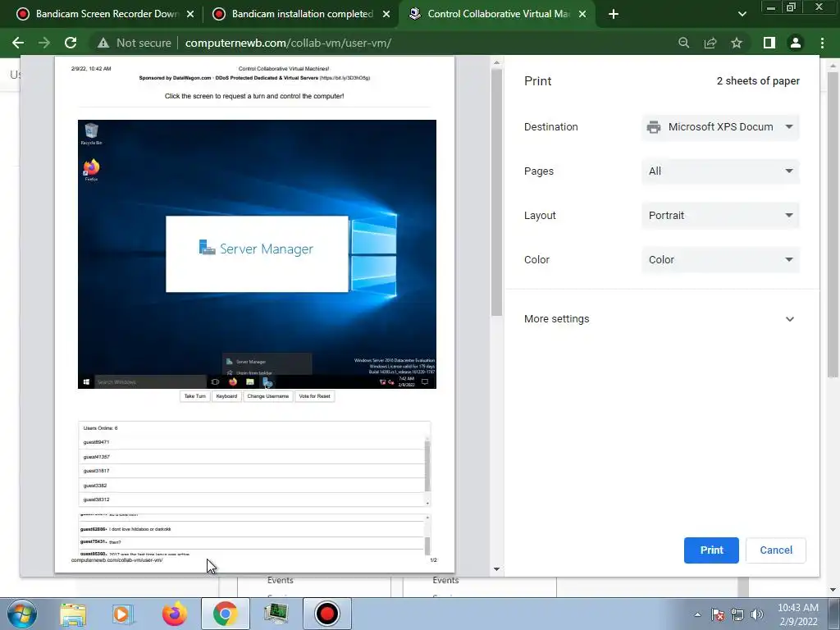Click the Chrome taskbar icon
Viewport: 840px width, 630px height.
pyautogui.click(x=225, y=614)
